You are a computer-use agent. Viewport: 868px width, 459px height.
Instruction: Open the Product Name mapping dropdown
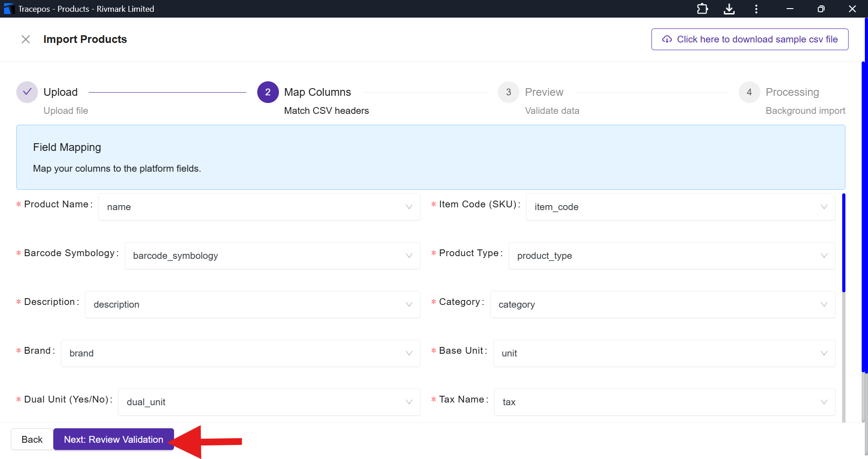259,207
